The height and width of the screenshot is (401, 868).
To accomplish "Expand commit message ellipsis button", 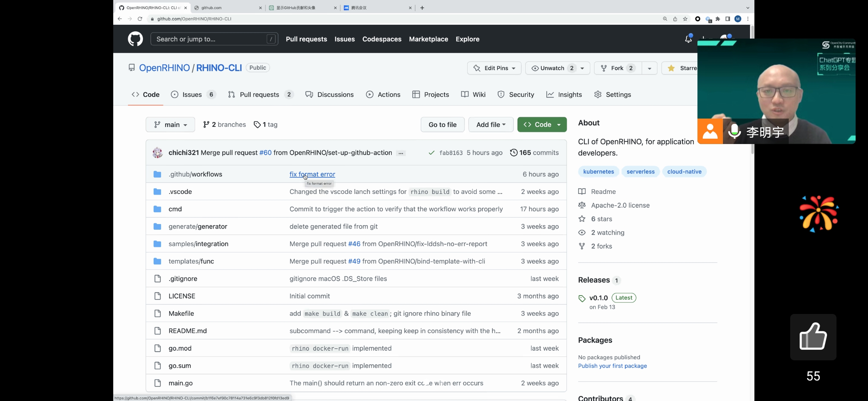I will 401,153.
